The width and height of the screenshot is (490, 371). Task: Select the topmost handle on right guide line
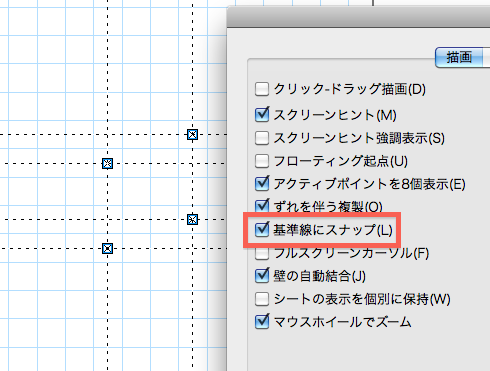point(192,135)
